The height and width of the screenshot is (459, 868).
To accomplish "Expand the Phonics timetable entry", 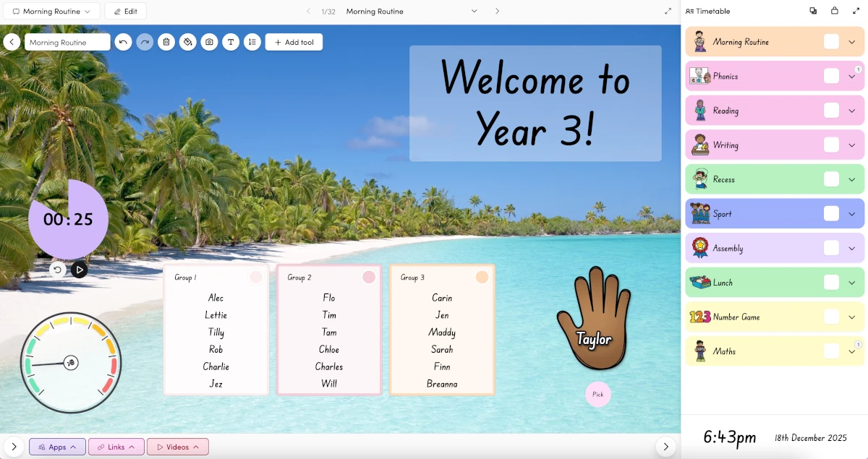I will point(852,76).
